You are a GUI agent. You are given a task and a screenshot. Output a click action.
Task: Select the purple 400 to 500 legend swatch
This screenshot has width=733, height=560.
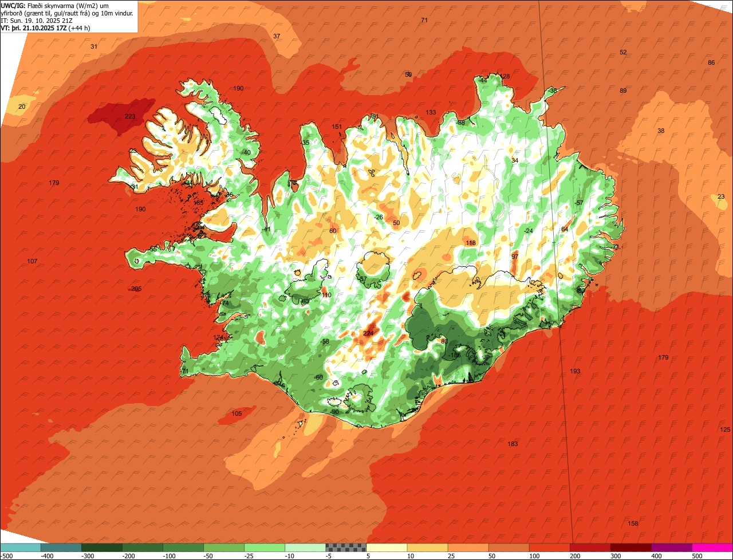671,547
